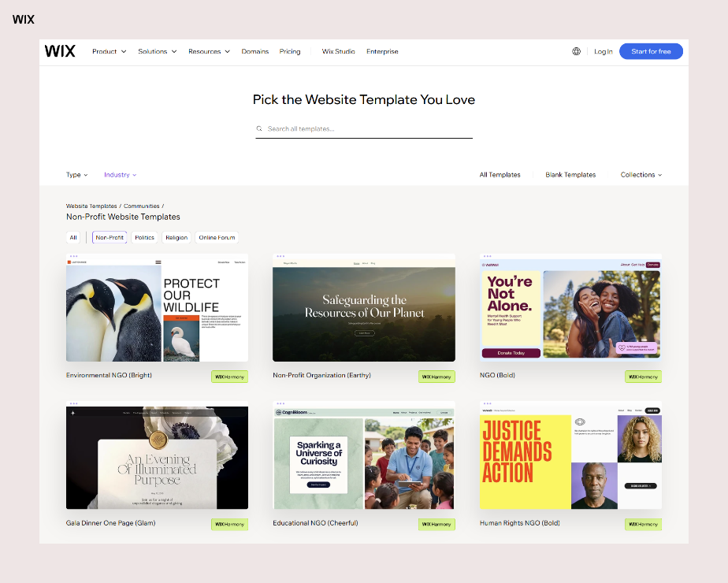Select the All category chip
Screen dimensions: 728x583
coord(73,237)
